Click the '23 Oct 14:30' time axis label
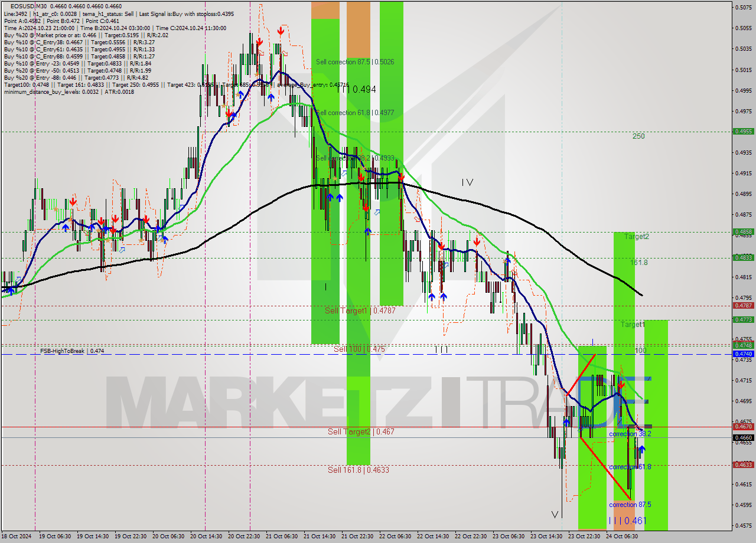This screenshot has height=543, width=756. 546,537
